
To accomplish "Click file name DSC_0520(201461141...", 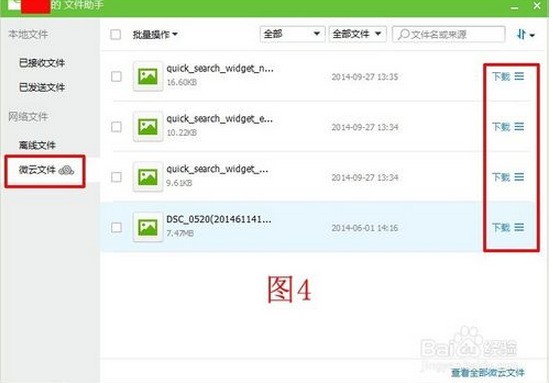I will [219, 219].
